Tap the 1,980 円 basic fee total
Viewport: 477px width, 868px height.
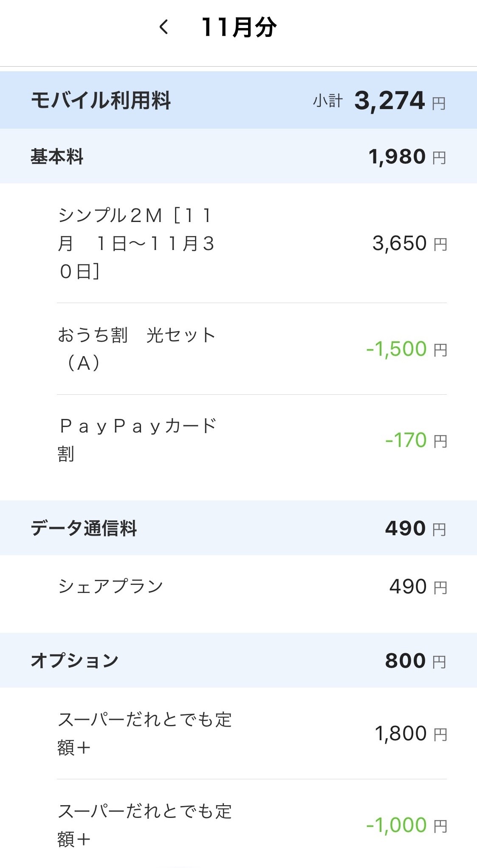coord(406,157)
